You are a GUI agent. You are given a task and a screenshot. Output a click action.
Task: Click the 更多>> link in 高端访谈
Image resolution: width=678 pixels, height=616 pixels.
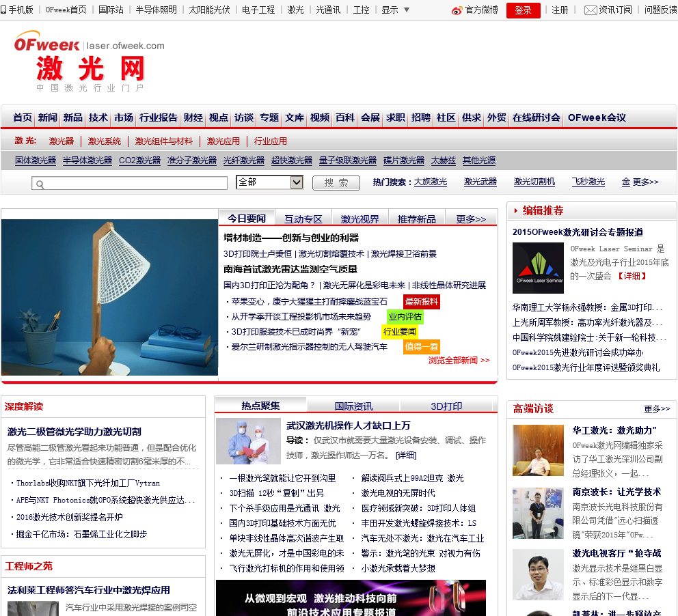pyautogui.click(x=657, y=408)
